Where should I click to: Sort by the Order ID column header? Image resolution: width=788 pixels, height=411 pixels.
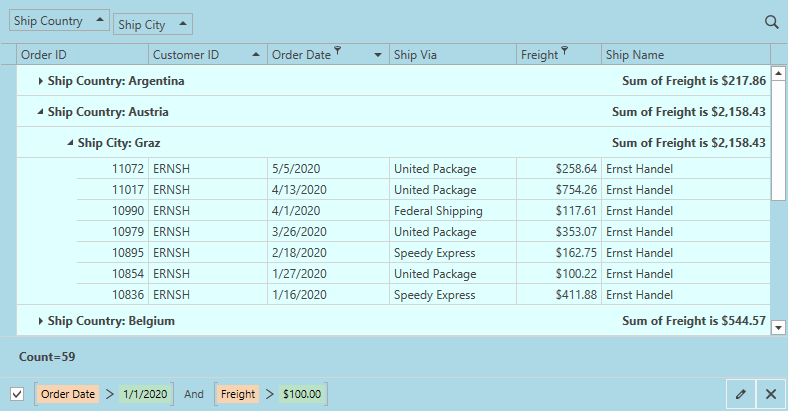click(x=82, y=55)
